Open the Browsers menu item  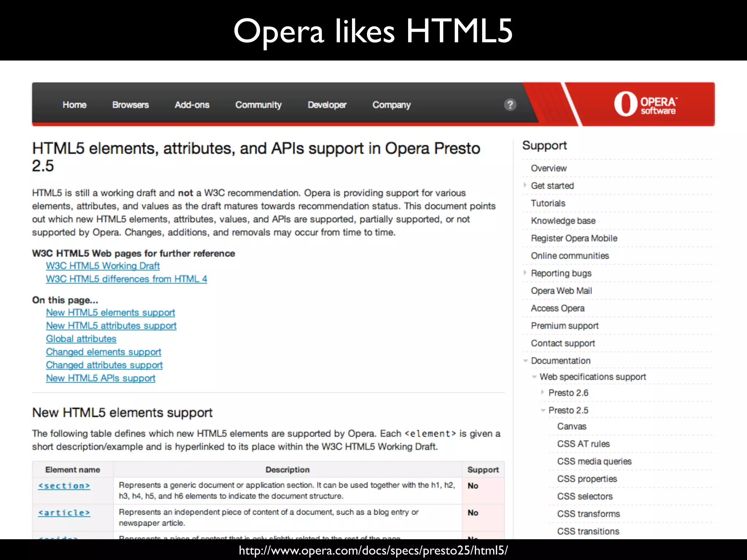click(131, 105)
